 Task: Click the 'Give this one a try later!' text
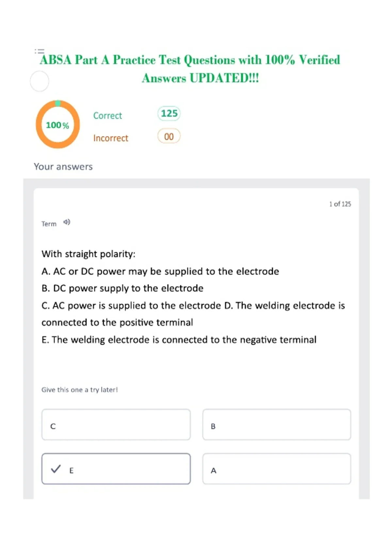tap(79, 390)
